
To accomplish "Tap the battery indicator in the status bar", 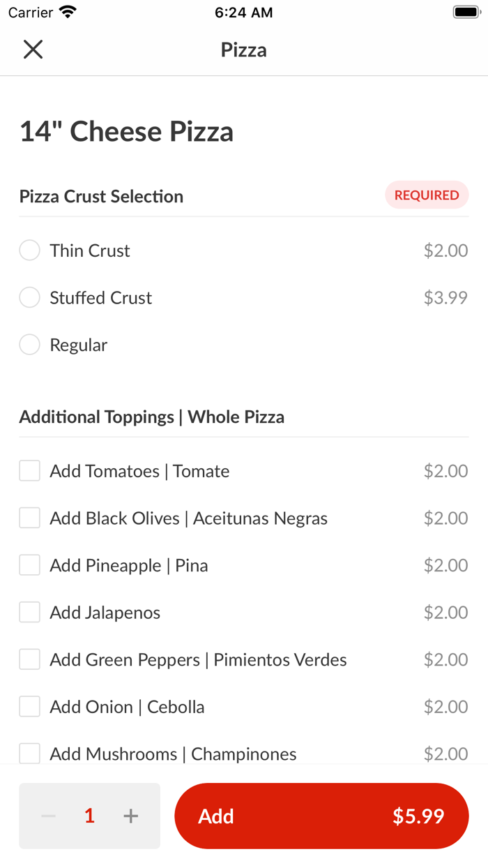I will click(x=466, y=11).
